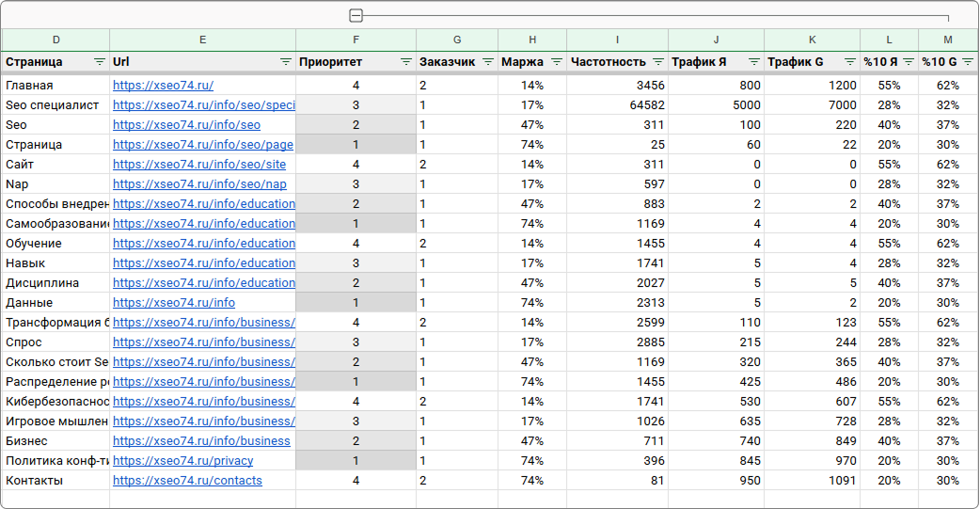Open the https://xseo74.ru/info/seo link
Screen dimensions: 980x509
pyautogui.click(x=187, y=124)
